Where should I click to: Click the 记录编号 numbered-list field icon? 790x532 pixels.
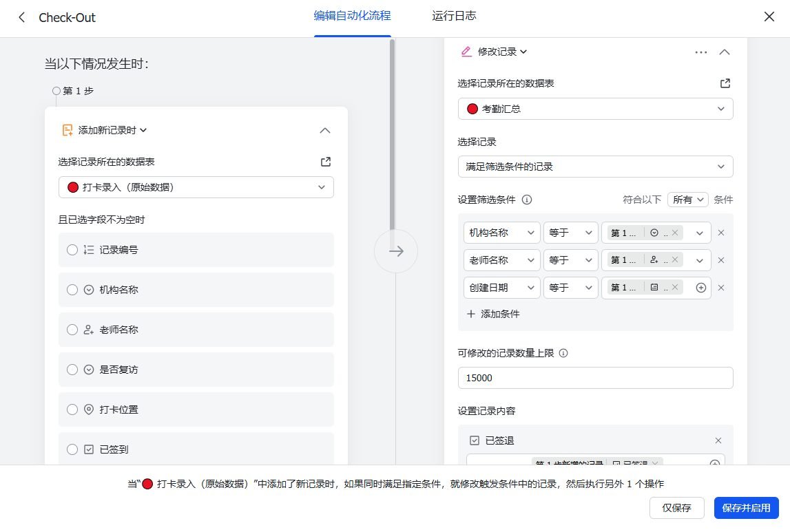pos(89,250)
